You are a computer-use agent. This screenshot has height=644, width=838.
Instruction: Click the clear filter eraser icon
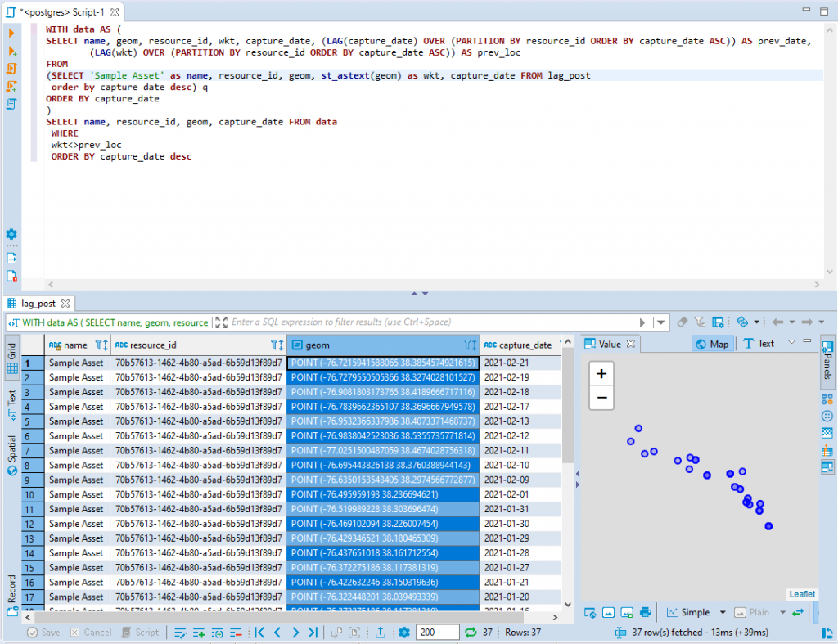(682, 322)
